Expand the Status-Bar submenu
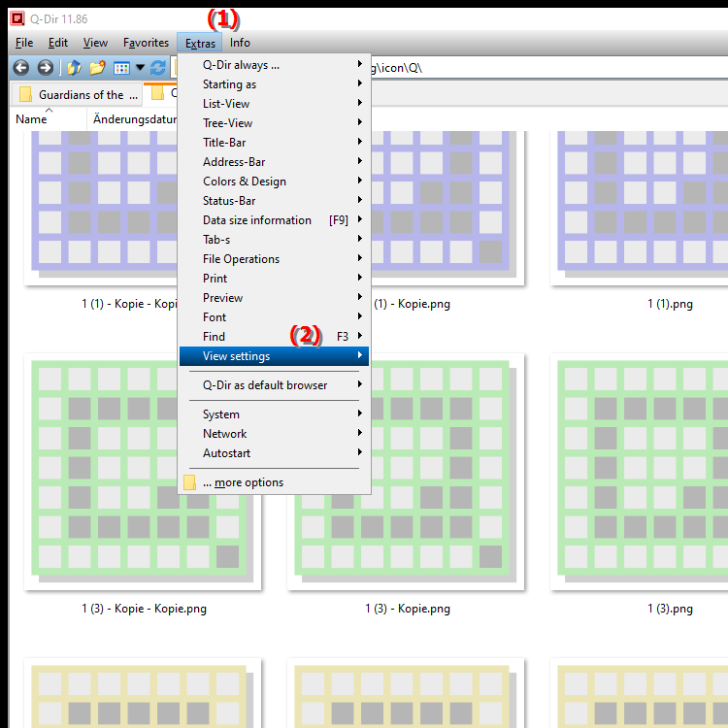 [x=274, y=201]
